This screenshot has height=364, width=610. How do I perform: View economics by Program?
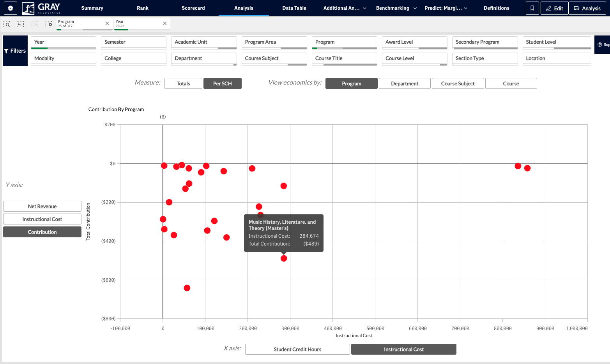[352, 83]
